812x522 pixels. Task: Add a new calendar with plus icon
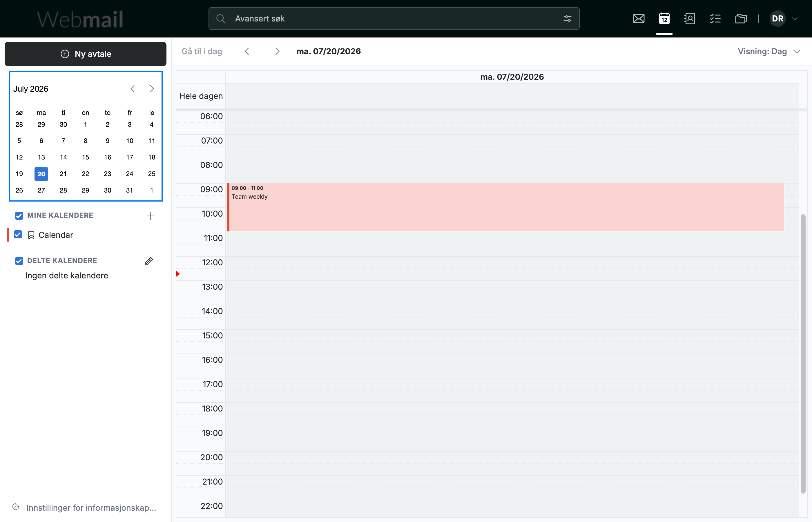coord(151,216)
